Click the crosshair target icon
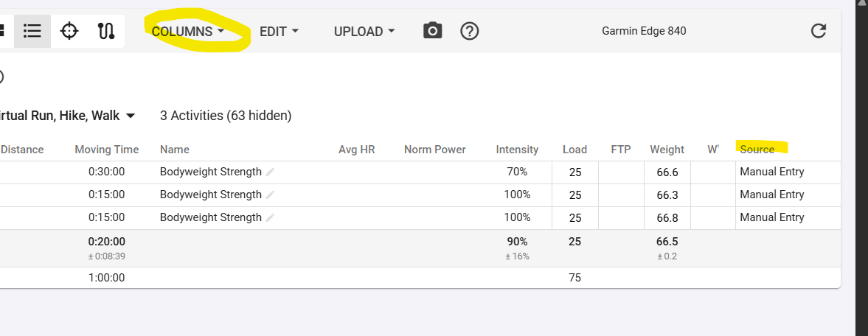 tap(69, 31)
